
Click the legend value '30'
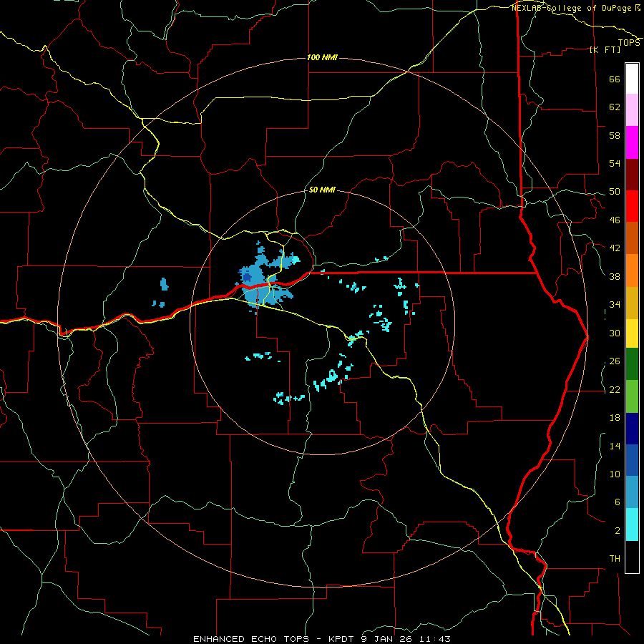tap(615, 333)
